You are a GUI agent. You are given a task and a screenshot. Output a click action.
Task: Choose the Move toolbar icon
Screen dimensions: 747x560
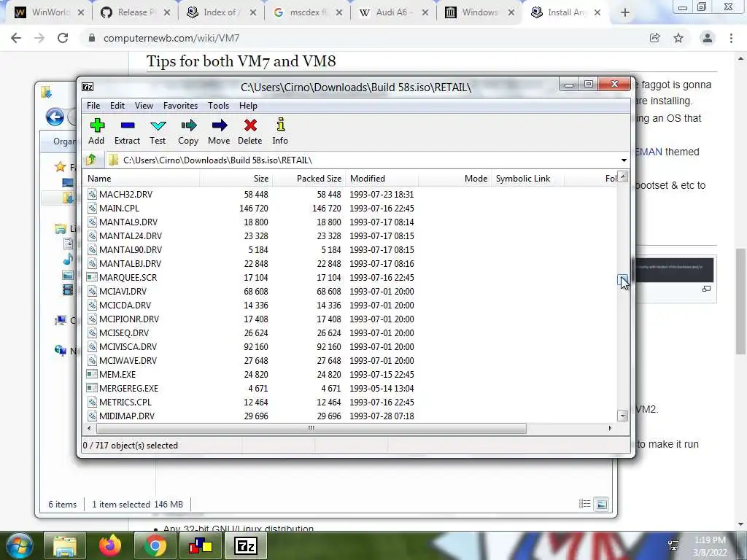tap(219, 131)
